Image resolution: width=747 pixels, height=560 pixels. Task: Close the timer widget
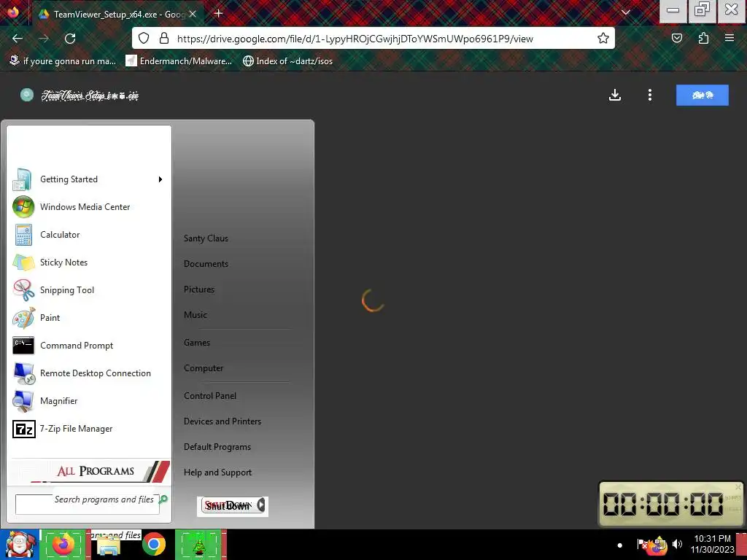click(738, 486)
